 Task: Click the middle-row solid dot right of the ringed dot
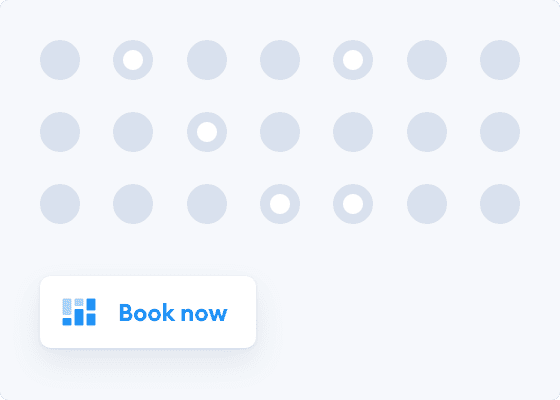tap(280, 132)
